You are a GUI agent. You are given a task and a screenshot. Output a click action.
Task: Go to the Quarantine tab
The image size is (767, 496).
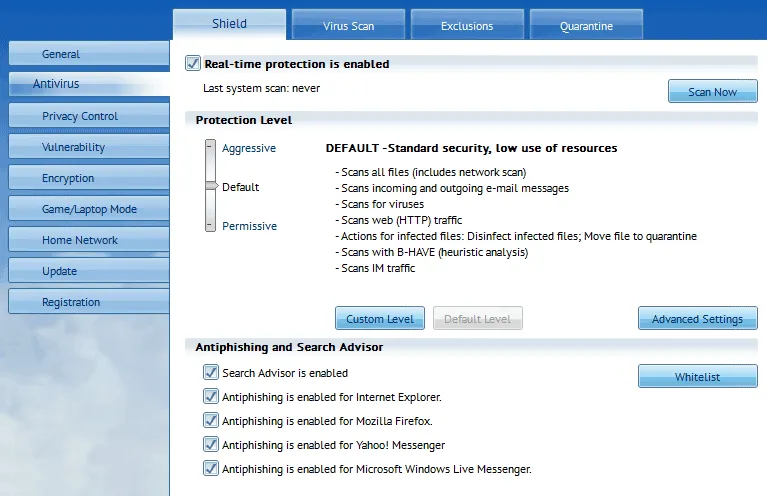pyautogui.click(x=586, y=25)
